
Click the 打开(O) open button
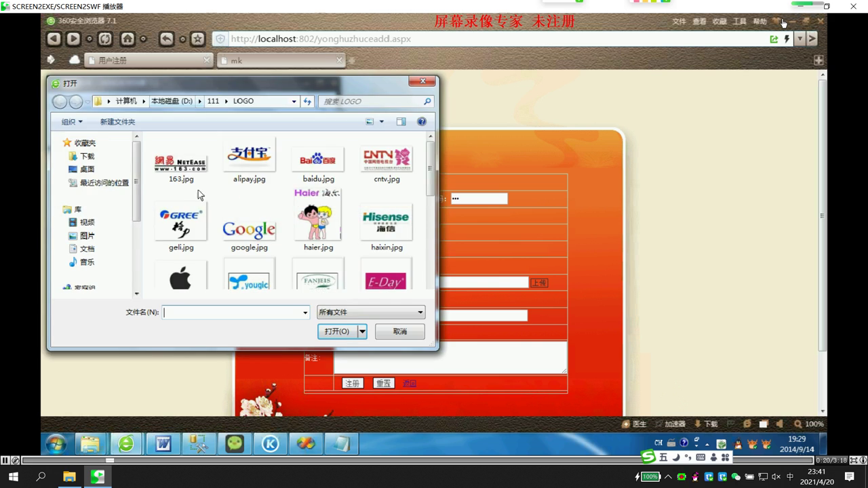point(337,331)
